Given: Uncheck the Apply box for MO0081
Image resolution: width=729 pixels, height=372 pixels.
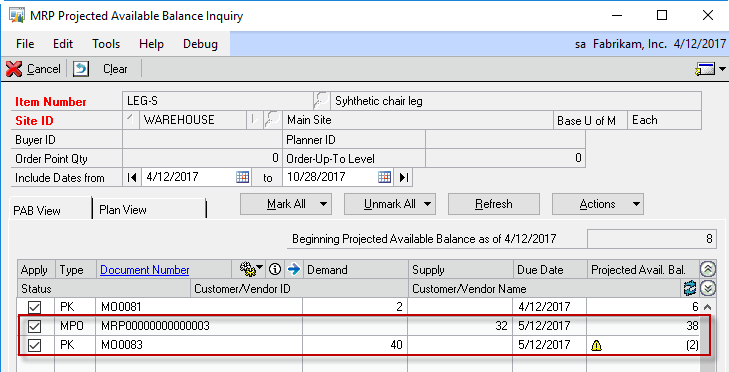Looking at the screenshot, I should (x=34, y=307).
